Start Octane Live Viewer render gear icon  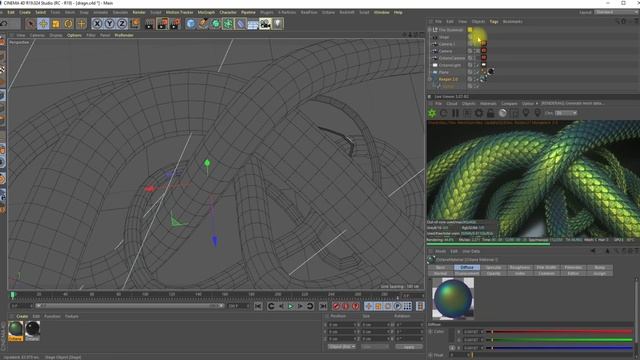tap(432, 113)
